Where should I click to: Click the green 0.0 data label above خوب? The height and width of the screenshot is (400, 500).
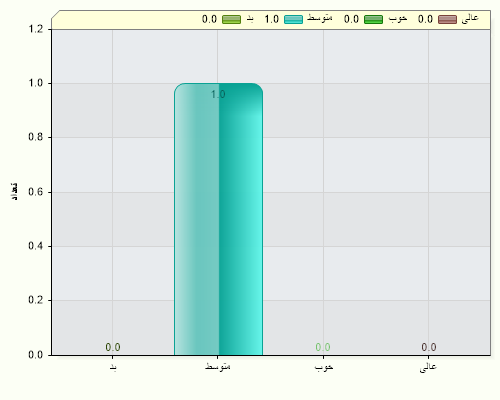323,347
